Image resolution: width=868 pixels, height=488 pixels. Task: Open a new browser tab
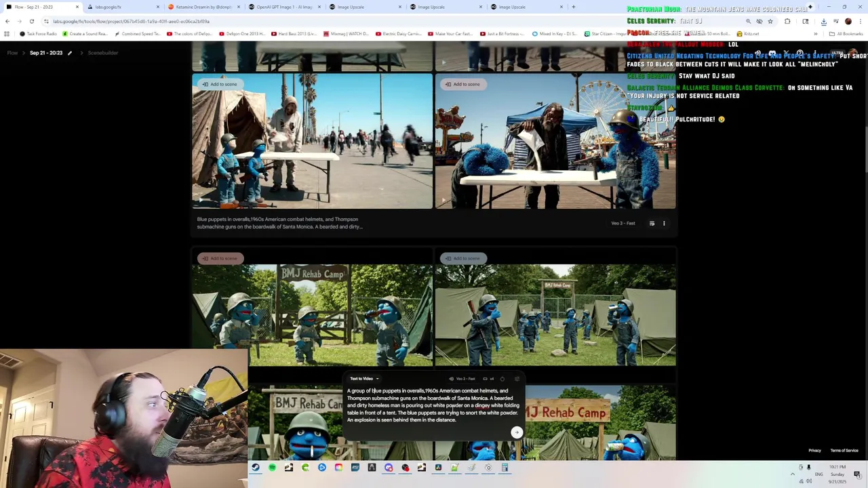(574, 7)
